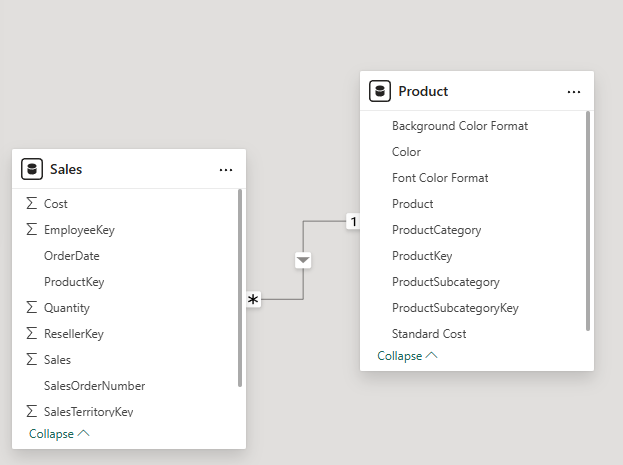Select the ProductKey field in Product table
This screenshot has width=623, height=465.
point(422,256)
